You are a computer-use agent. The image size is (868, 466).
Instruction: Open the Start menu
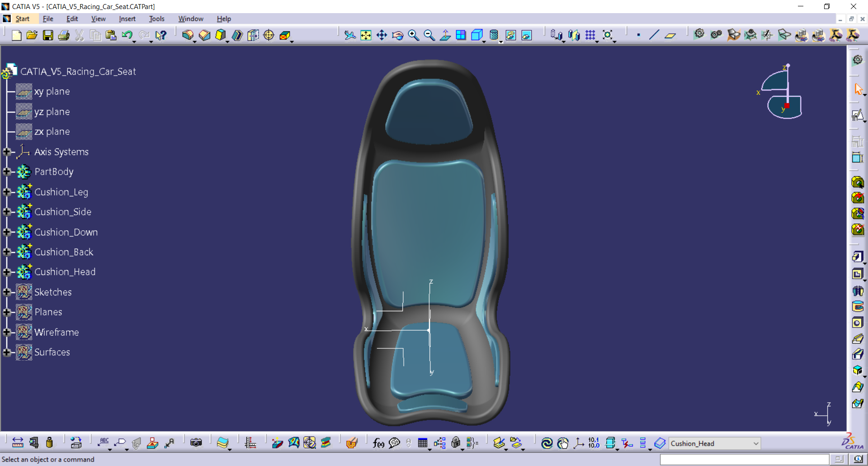[22, 19]
